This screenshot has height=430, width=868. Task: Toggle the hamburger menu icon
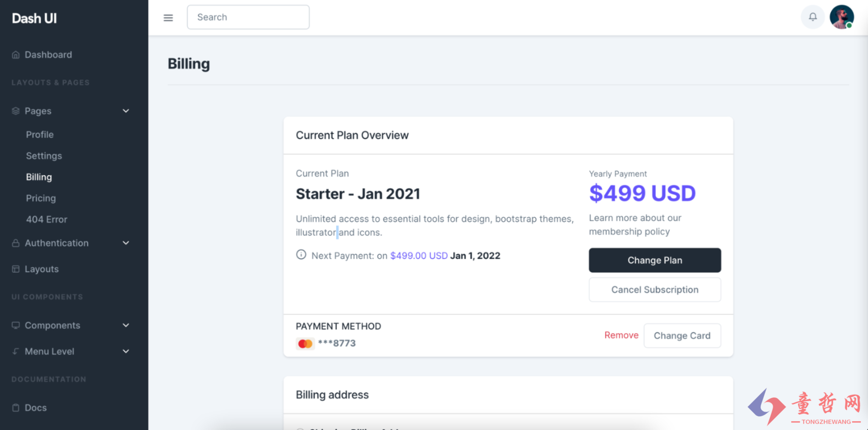coord(168,18)
